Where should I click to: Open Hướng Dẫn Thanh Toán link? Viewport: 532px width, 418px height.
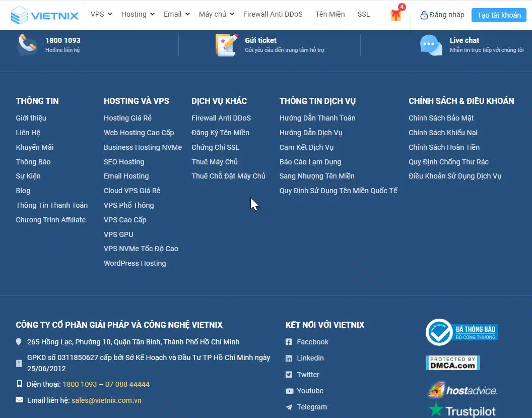coord(317,118)
